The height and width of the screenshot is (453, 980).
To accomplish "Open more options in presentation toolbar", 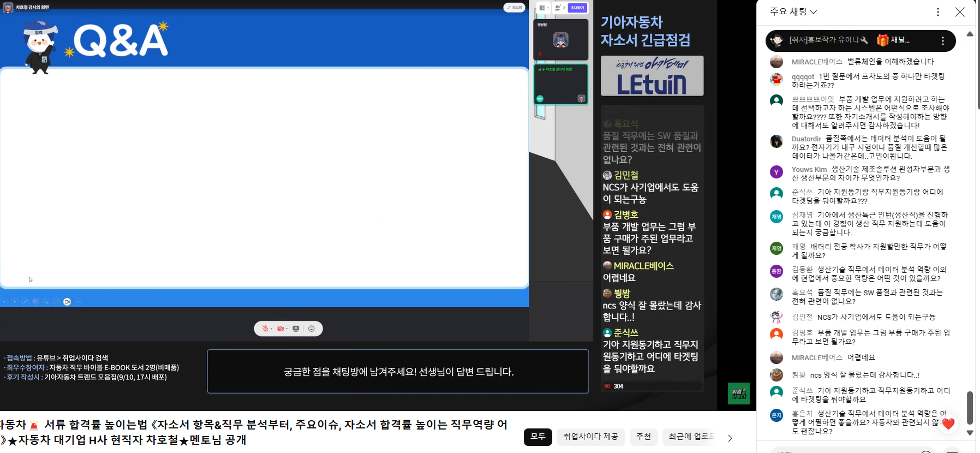I will (77, 302).
